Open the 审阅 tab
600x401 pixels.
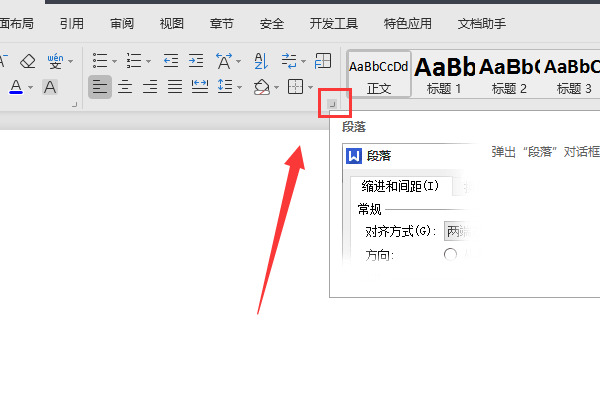pyautogui.click(x=122, y=24)
